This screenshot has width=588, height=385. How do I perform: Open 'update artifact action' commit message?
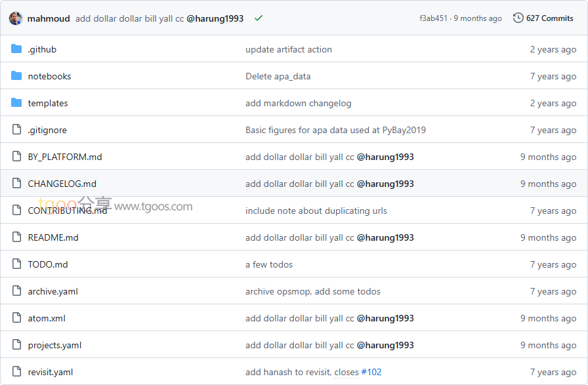point(289,49)
